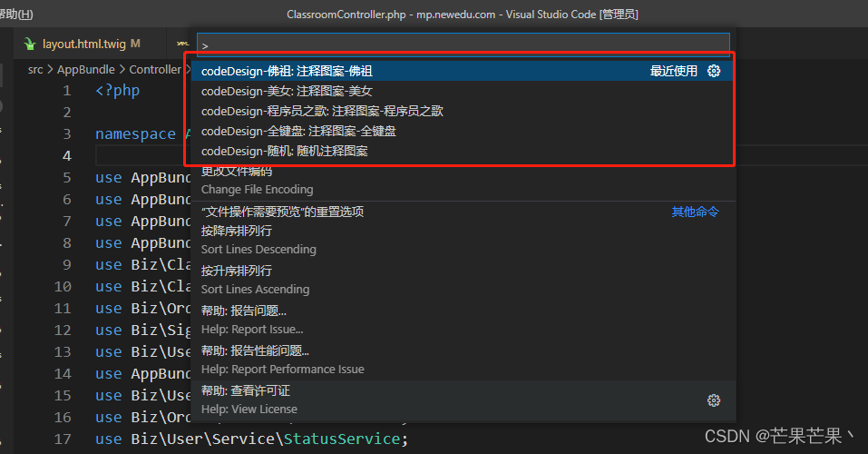Select codeDesign-随机 随机注释图案 command

[463, 151]
